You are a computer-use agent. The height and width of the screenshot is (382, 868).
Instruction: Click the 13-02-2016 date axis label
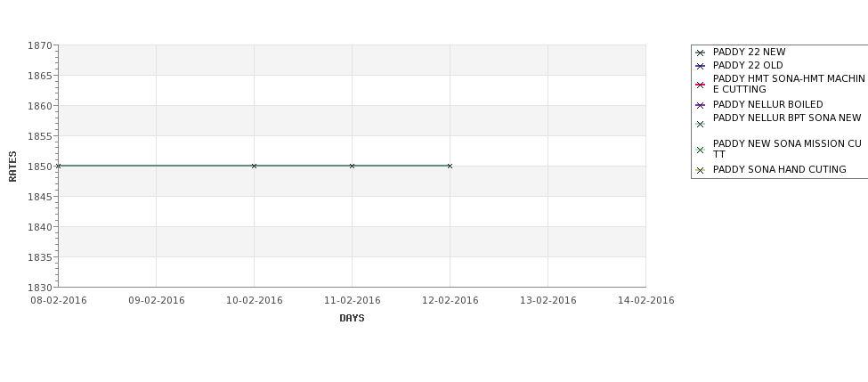pyautogui.click(x=548, y=301)
